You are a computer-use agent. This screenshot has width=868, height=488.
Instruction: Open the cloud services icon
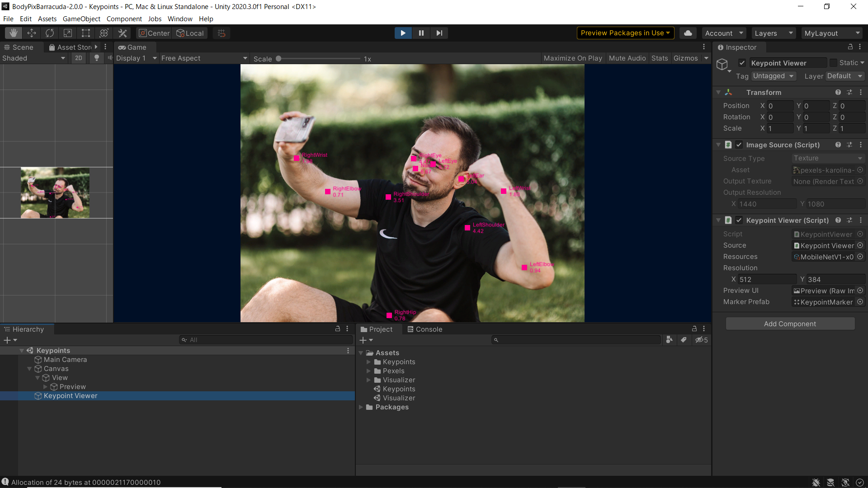688,33
